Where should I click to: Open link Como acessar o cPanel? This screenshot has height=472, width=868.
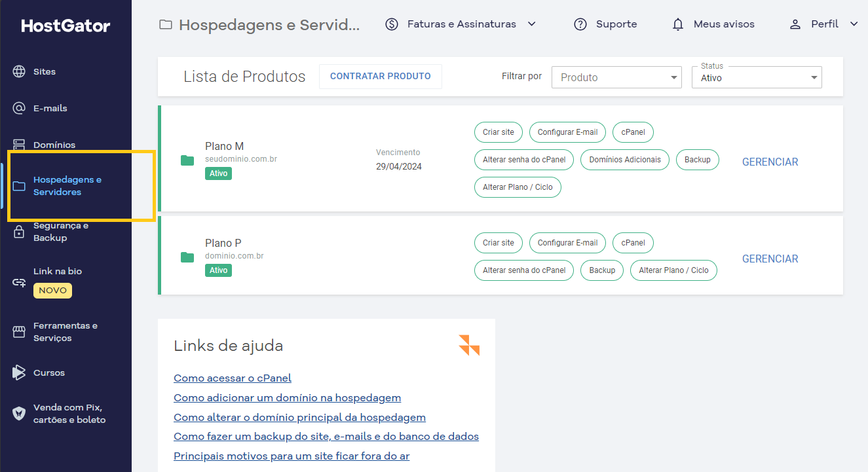[233, 378]
